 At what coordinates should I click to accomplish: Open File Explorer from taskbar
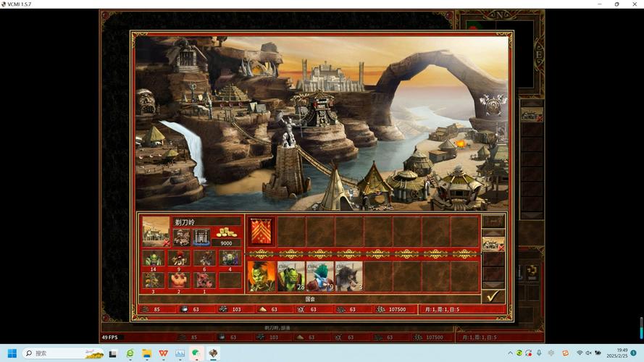[146, 353]
